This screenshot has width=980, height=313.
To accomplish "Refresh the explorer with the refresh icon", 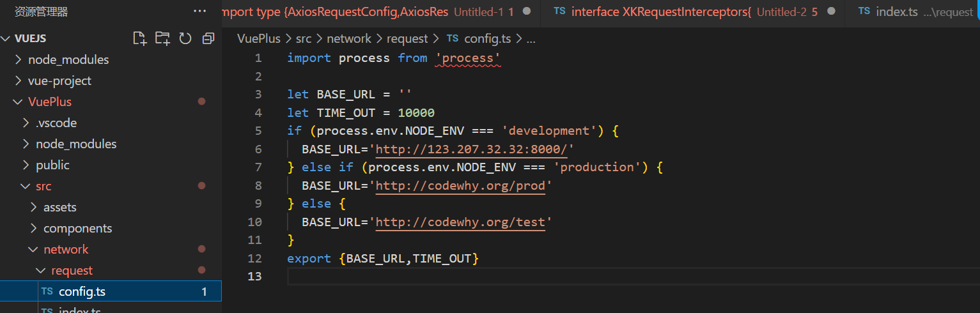I will [185, 38].
